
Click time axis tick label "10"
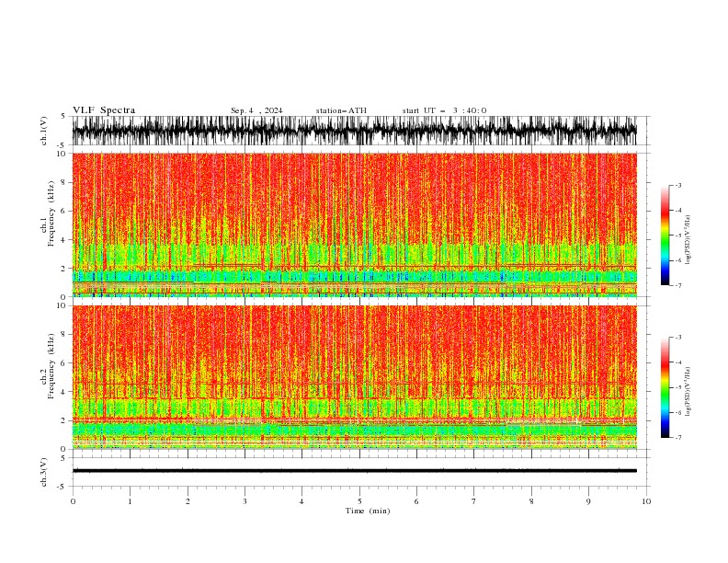646,501
